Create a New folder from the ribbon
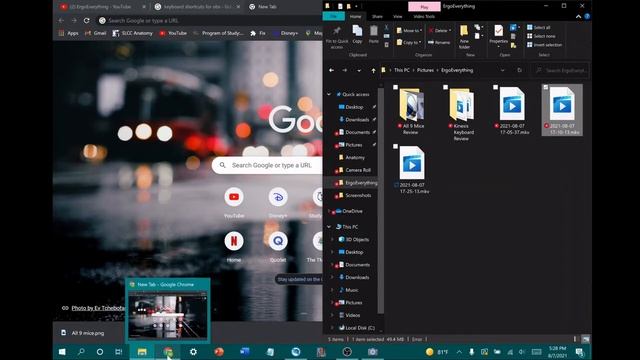Image resolution: width=640 pixels, height=360 pixels. (x=464, y=37)
